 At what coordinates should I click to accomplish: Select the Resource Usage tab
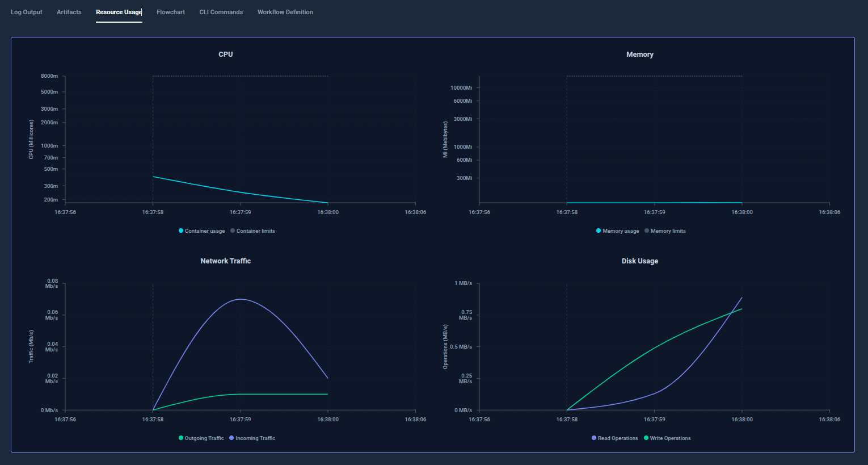point(119,12)
